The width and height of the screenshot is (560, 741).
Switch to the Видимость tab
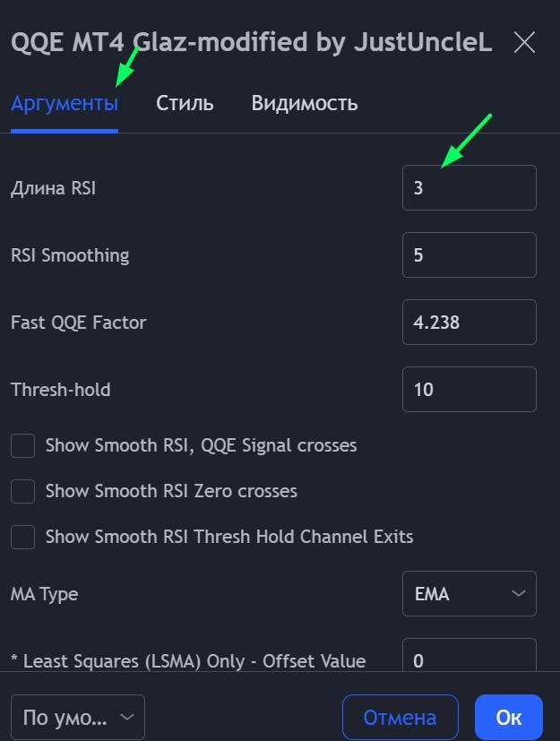pyautogui.click(x=305, y=103)
